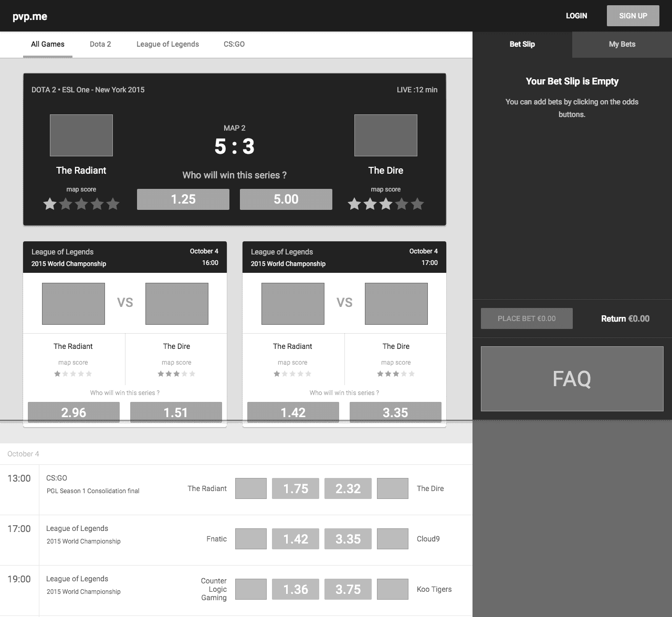Click right team image in 17:00 match card
Image resolution: width=672 pixels, height=617 pixels.
pyautogui.click(x=396, y=304)
